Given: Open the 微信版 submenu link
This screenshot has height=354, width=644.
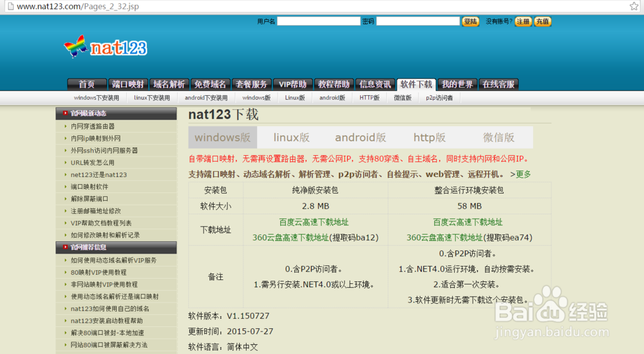Looking at the screenshot, I should [402, 98].
